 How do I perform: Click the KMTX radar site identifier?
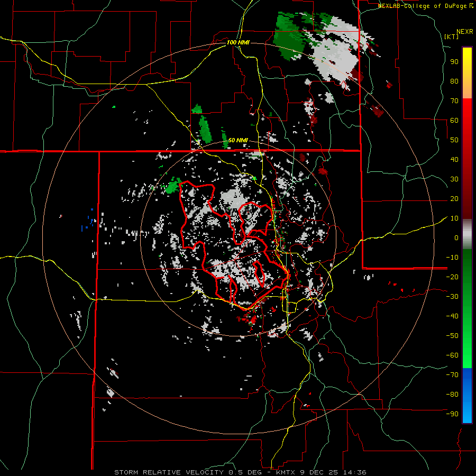pos(286,472)
